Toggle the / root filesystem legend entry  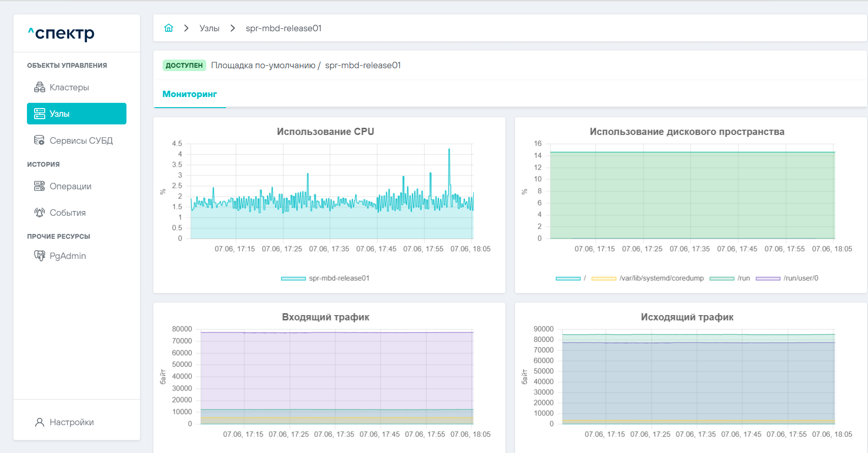pos(571,278)
